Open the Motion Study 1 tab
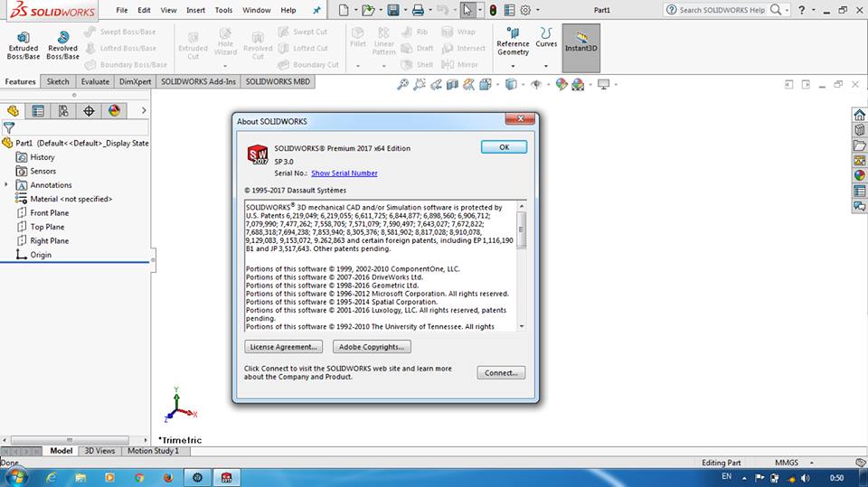 pos(154,451)
